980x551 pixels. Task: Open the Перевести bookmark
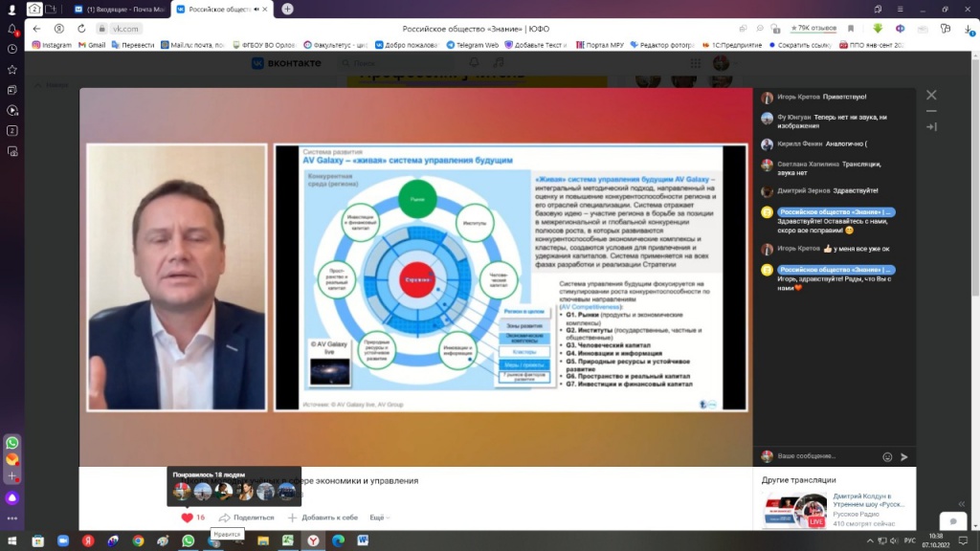coord(132,45)
